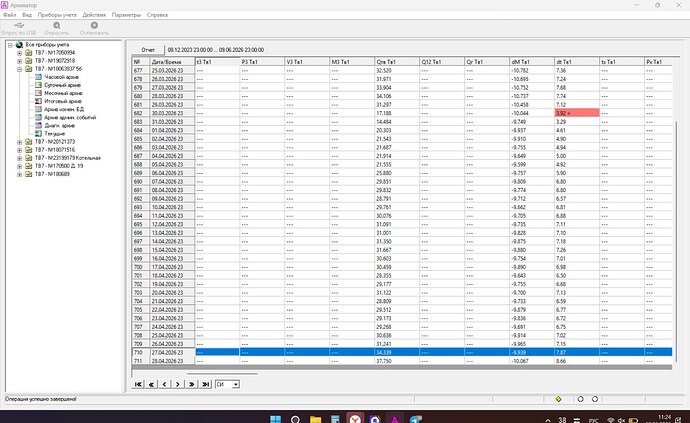Click the Архиватор app icon in title bar
The image size is (690, 423).
point(4,5)
